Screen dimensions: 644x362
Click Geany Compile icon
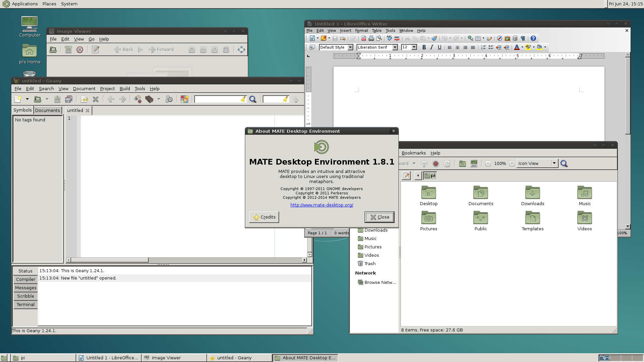138,99
